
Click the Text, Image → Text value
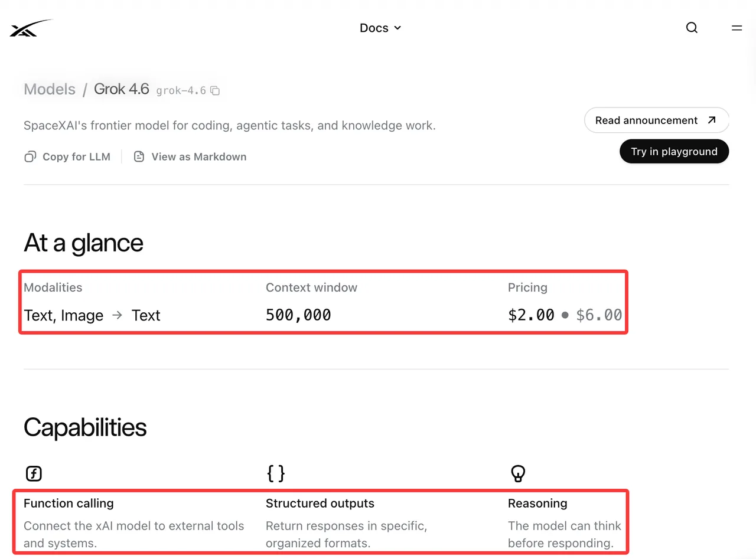click(x=92, y=316)
